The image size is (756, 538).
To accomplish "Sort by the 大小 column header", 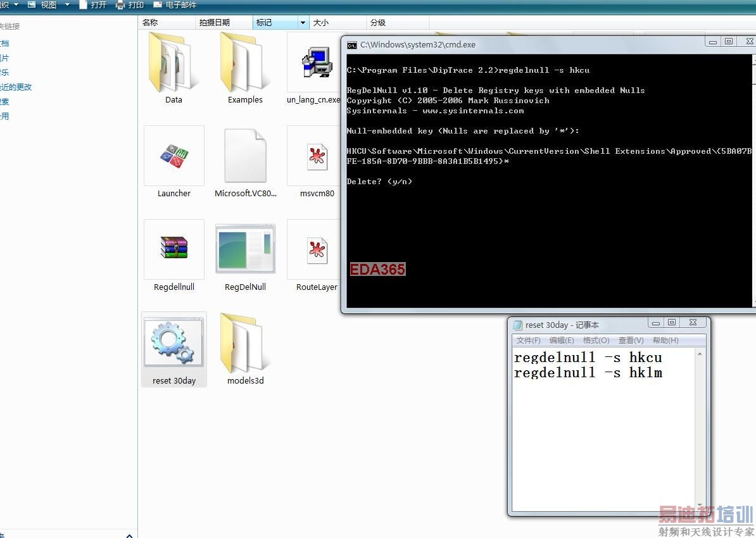I will coord(337,22).
